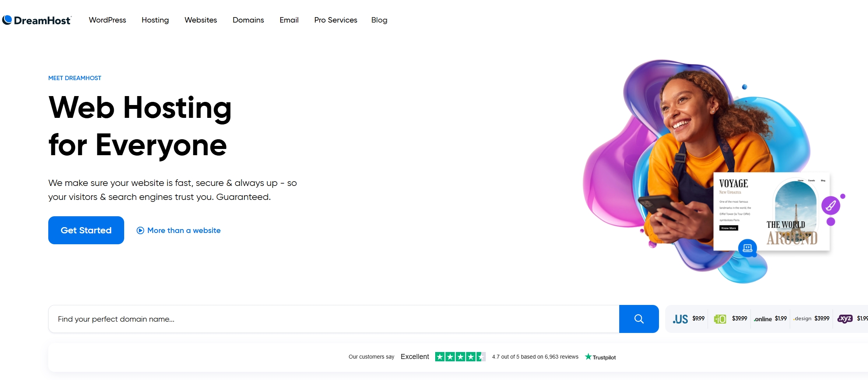Screen dimensions: 868x380
Task: Open the Domains menu
Action: [x=248, y=20]
